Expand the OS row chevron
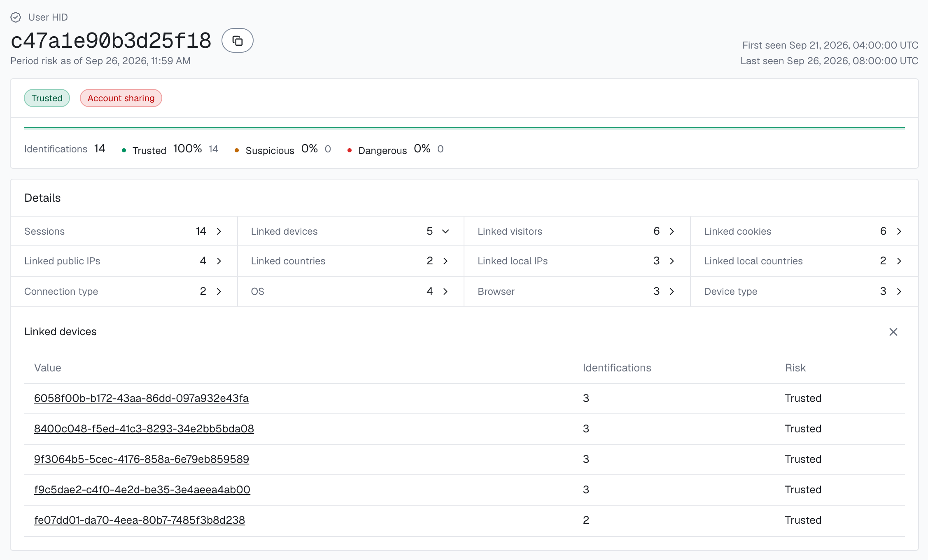 [445, 292]
